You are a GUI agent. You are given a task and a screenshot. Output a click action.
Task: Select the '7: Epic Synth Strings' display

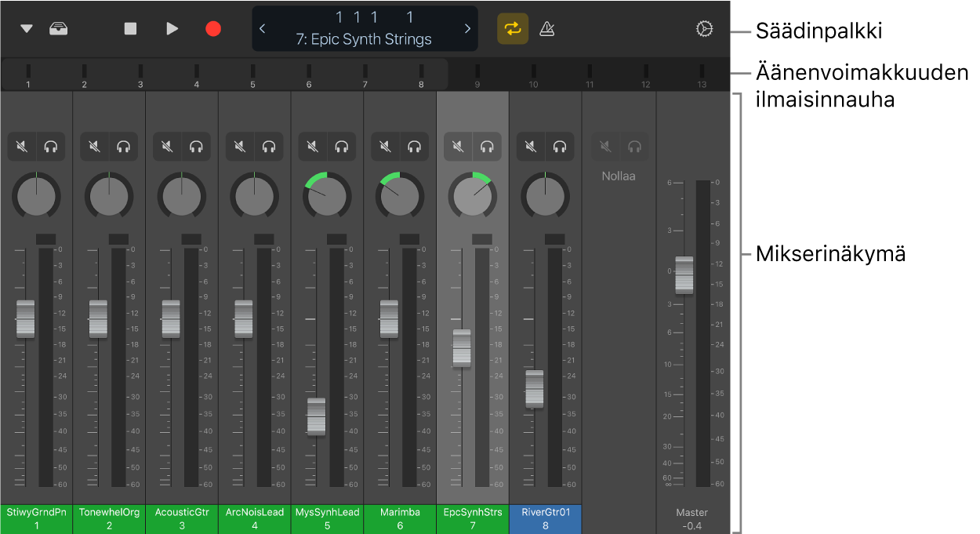364,39
